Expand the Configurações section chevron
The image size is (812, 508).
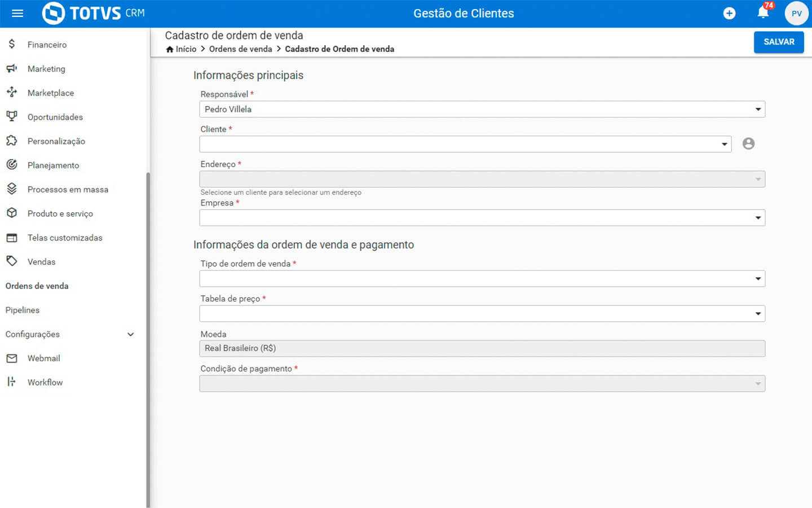[x=131, y=335]
